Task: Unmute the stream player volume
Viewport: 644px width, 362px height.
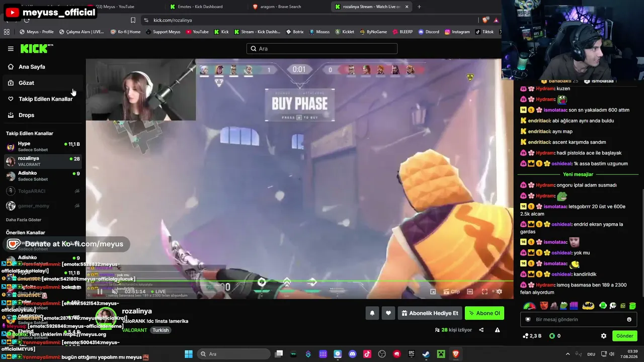Action: 115,292
